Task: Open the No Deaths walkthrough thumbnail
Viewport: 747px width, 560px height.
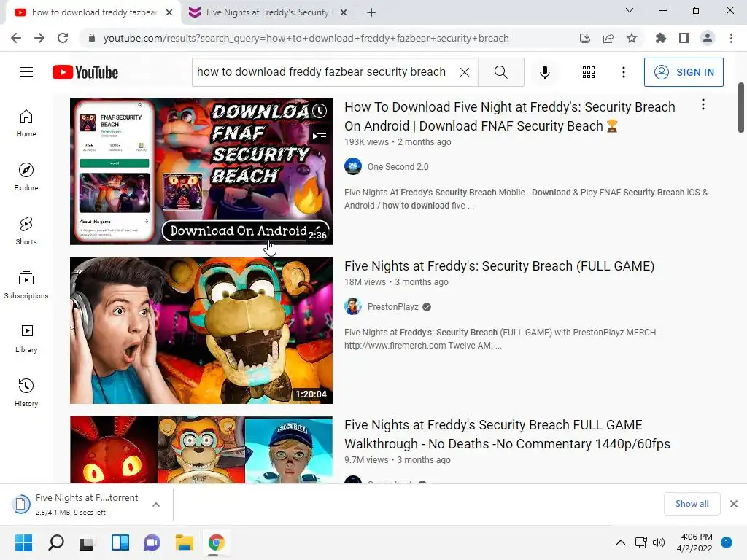Action: coord(201,449)
